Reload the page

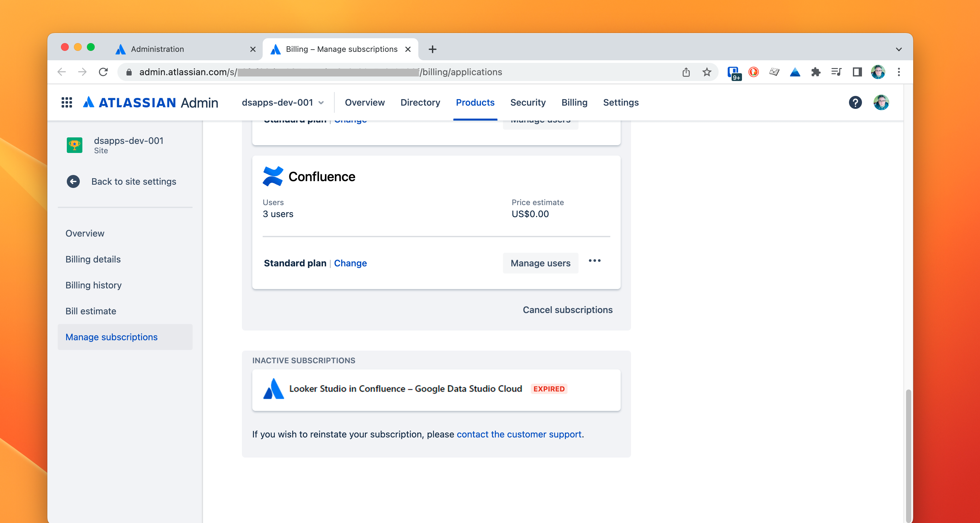(103, 72)
